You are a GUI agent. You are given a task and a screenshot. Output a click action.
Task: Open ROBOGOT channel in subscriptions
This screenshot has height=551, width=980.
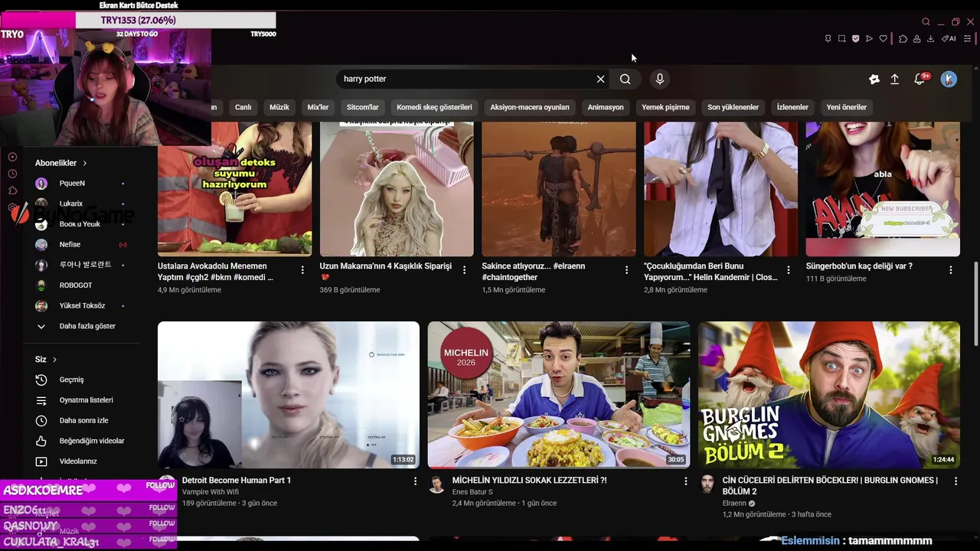click(82, 285)
